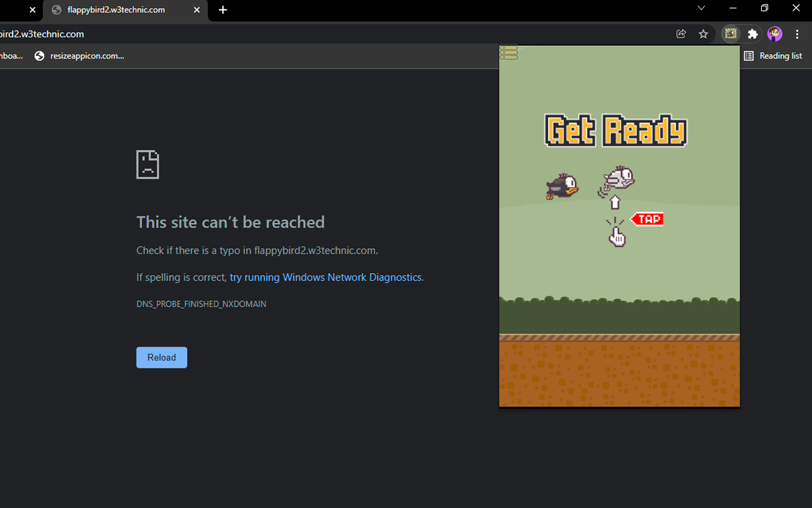Click the Reload button
812x508 pixels.
point(162,358)
